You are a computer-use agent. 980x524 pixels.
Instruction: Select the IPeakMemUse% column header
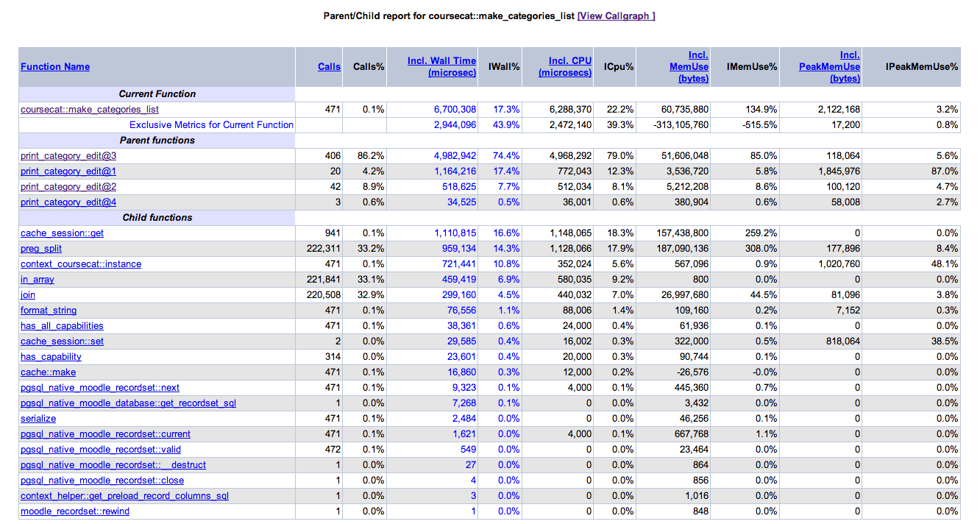pyautogui.click(x=923, y=66)
